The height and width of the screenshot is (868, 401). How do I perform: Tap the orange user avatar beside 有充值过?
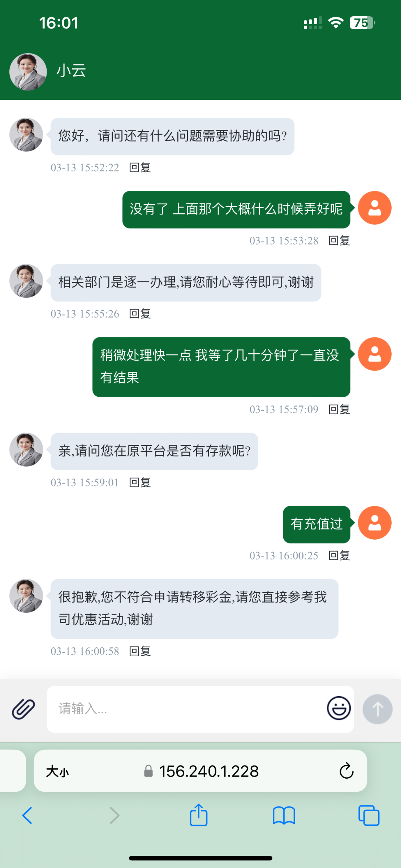tap(375, 523)
